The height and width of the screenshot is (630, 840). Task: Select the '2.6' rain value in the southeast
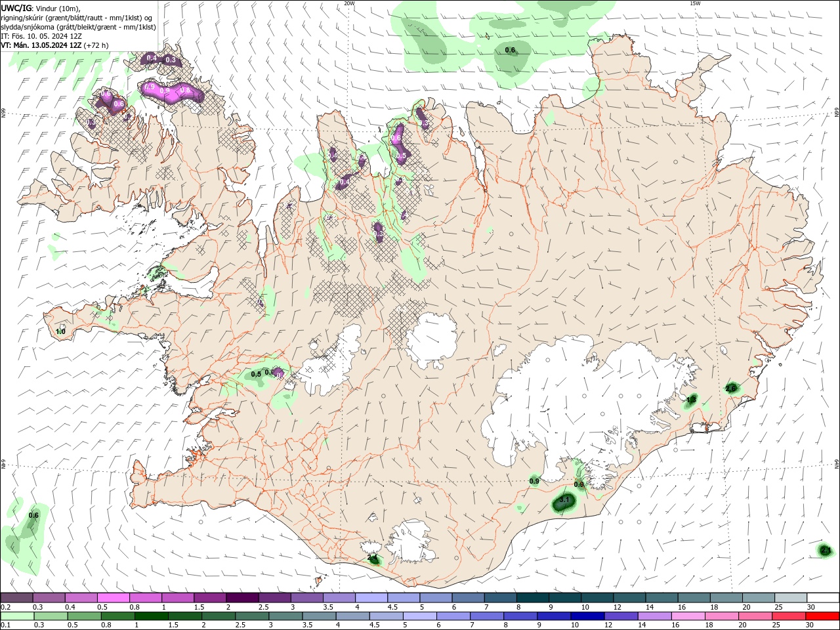tap(731, 388)
